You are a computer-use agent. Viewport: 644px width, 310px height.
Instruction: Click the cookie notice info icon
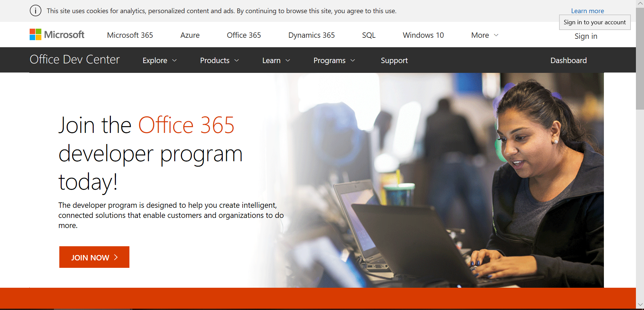point(35,10)
